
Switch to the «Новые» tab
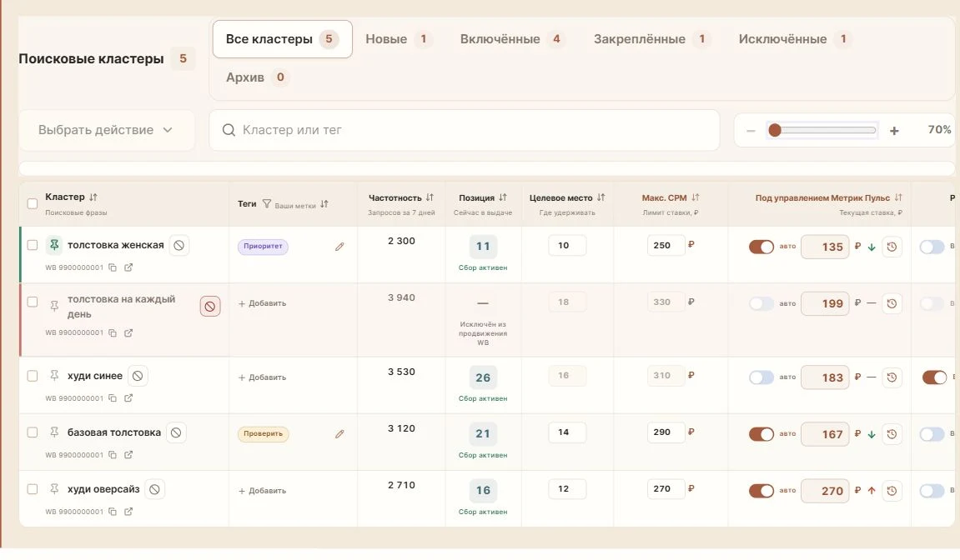click(x=398, y=39)
